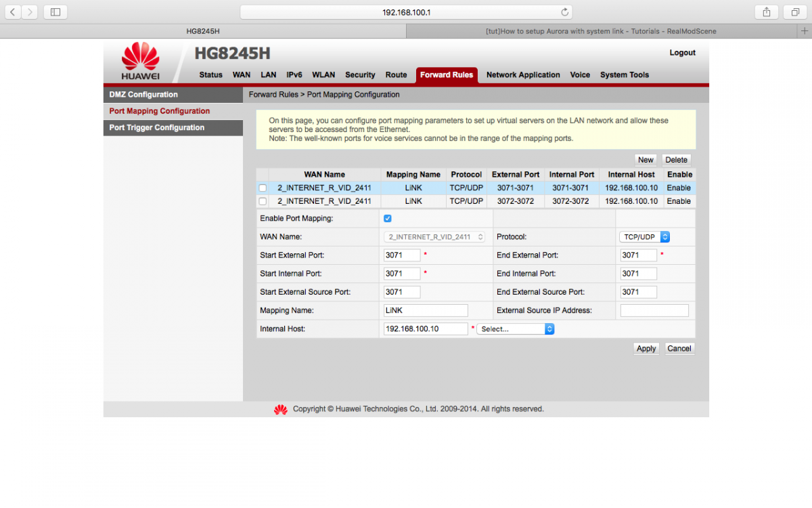Click the New button
Image resolution: width=812 pixels, height=508 pixels.
coord(646,160)
